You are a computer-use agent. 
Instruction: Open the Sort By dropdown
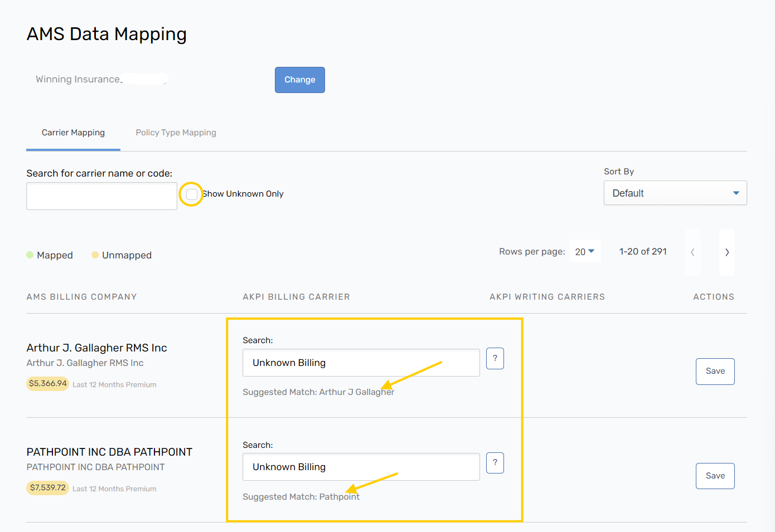point(675,193)
